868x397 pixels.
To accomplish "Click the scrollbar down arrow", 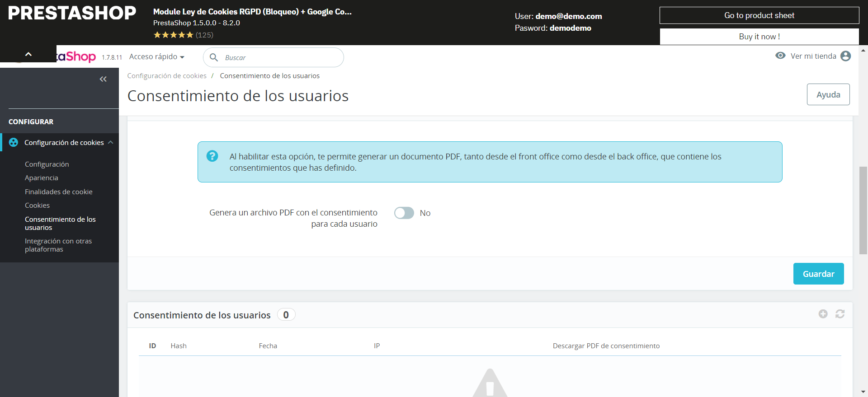I will pyautogui.click(x=863, y=392).
